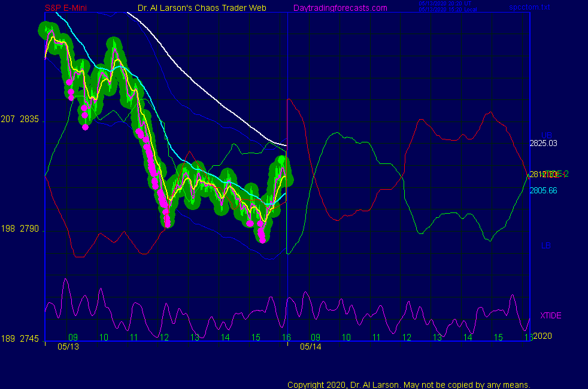This screenshot has width=588, height=389.
Task: Click "Dr. Al Larson's Chaos Trader Web" heading
Action: pos(202,8)
